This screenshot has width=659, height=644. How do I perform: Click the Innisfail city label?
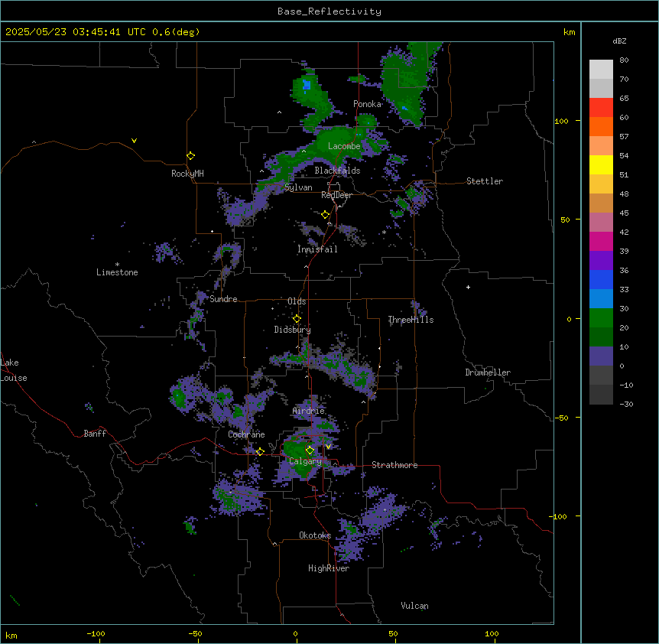point(317,249)
